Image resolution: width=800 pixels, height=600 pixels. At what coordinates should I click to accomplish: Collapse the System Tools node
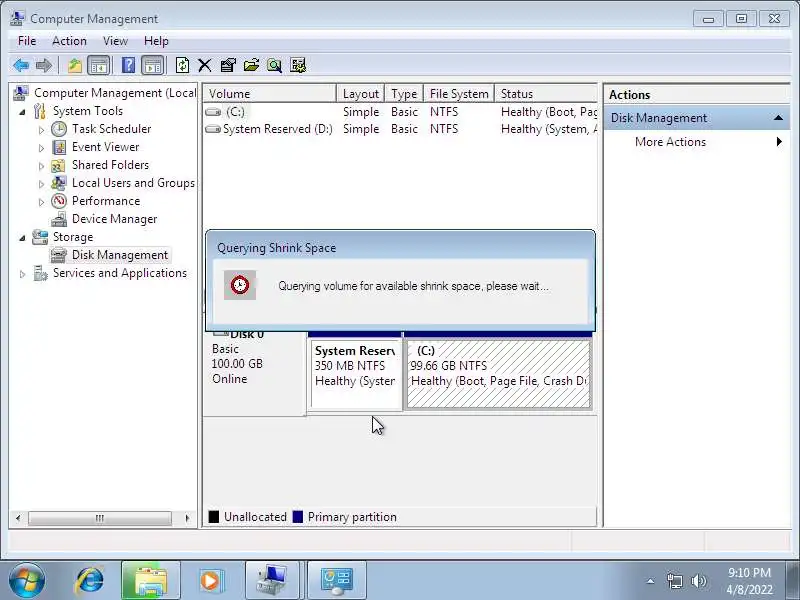pos(22,112)
